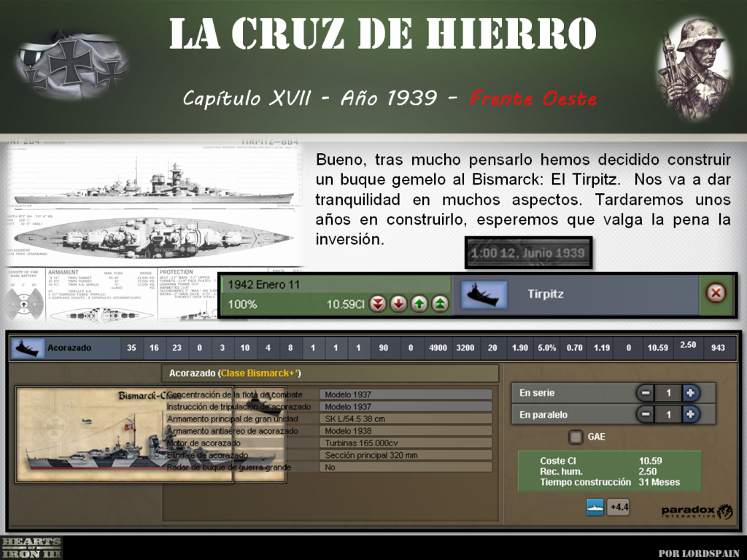Click the date 1:00 12, Junio 1939
Screen dimensions: 747x560
tap(528, 253)
